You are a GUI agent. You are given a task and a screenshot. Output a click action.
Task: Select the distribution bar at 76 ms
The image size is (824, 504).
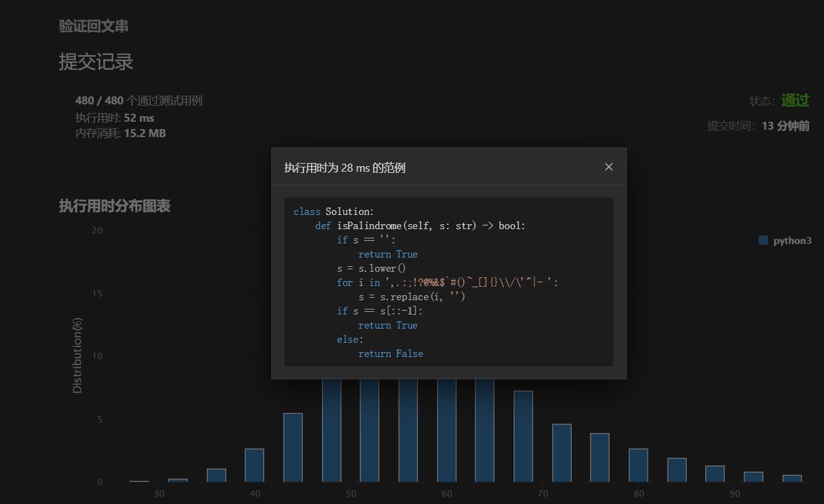coord(600,458)
